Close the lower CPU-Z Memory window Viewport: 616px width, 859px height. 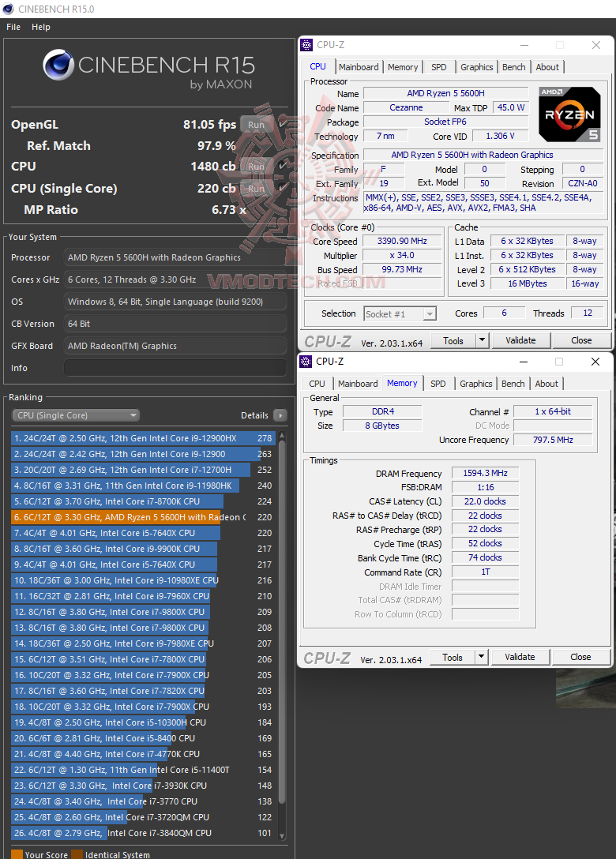pyautogui.click(x=595, y=362)
